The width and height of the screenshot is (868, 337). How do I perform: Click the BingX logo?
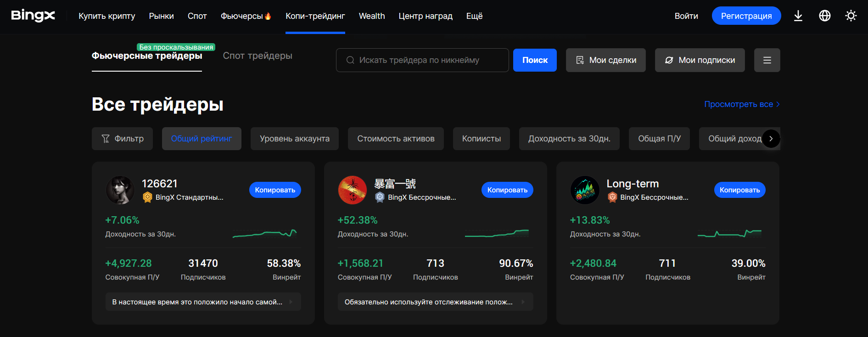[x=33, y=16]
